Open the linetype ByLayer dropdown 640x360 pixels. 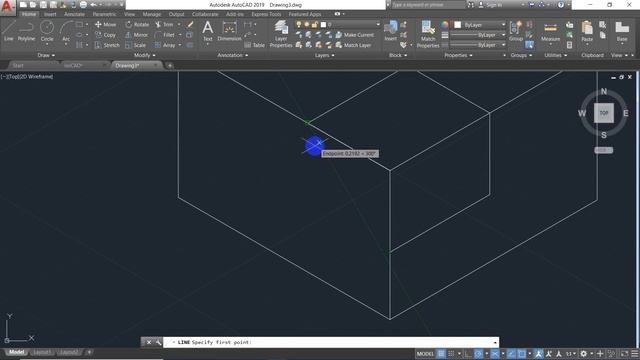pos(478,45)
